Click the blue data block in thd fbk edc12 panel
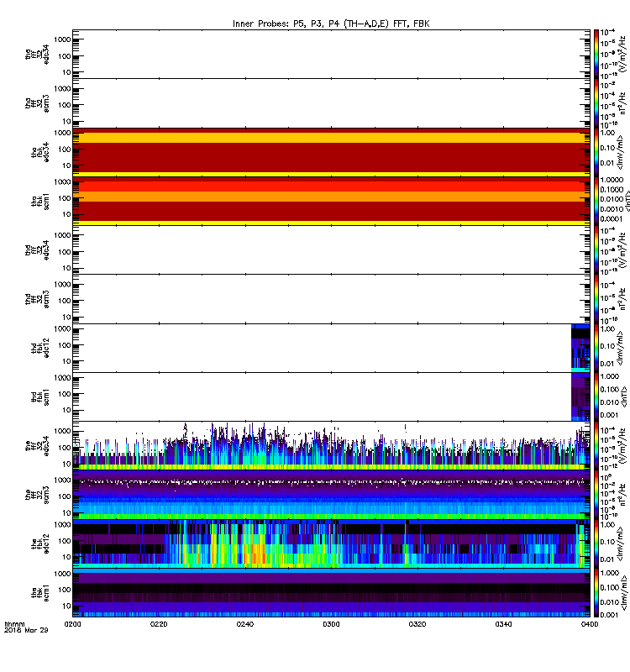This screenshot has height=672, width=630. [x=580, y=348]
